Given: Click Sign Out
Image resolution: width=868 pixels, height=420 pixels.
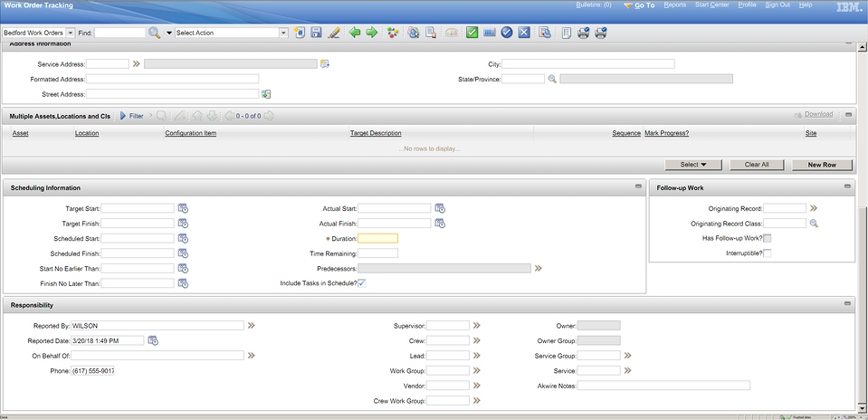Looking at the screenshot, I should pyautogui.click(x=777, y=5).
